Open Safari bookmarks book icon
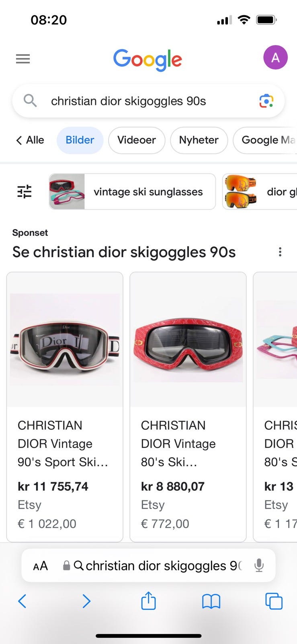 (x=211, y=602)
